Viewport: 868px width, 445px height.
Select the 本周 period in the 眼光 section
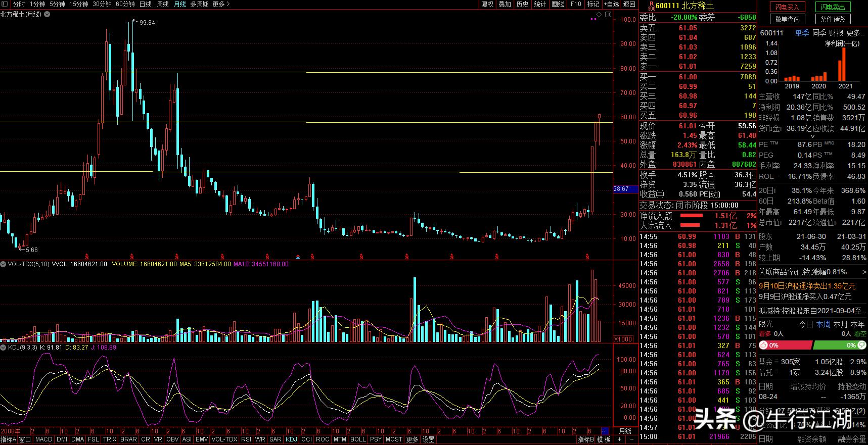pos(824,324)
